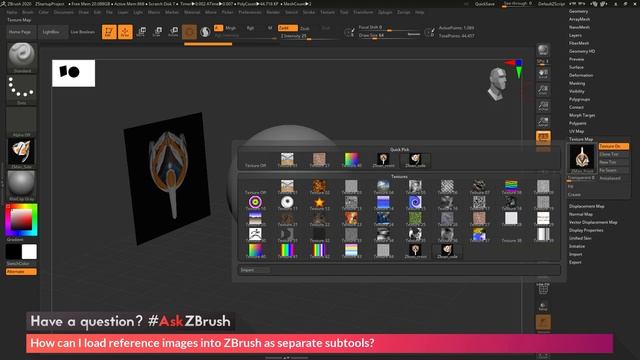Select Texture Off in Quick Pick row
This screenshot has height=360, width=640.
(255, 160)
